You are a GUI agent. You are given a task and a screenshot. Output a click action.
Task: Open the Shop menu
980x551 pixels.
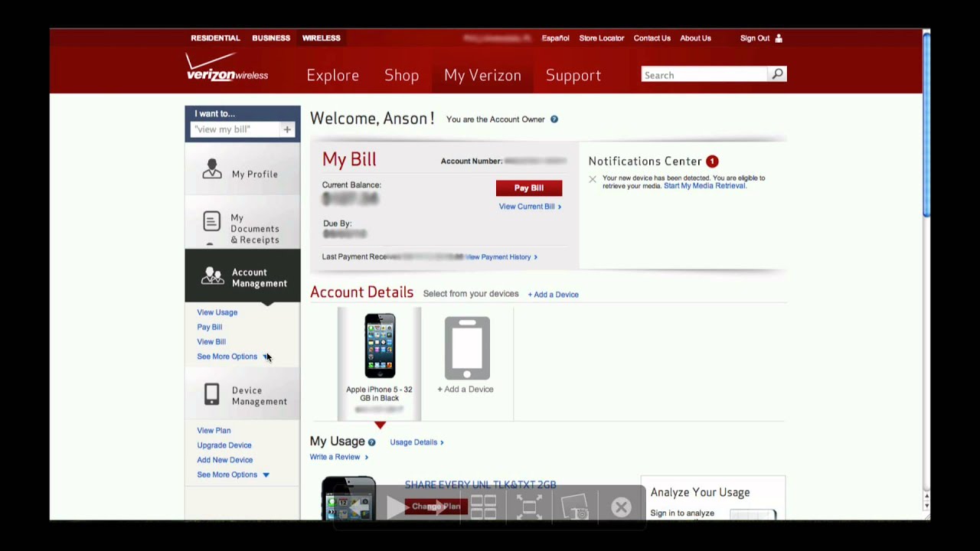[401, 75]
